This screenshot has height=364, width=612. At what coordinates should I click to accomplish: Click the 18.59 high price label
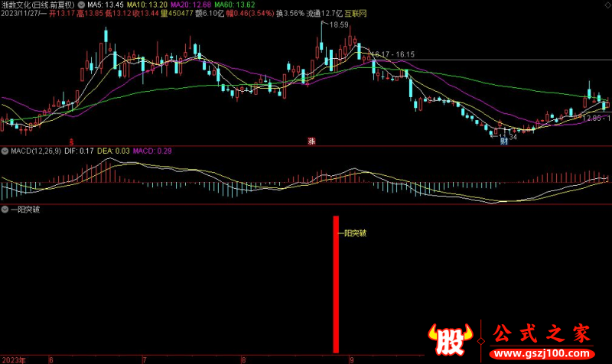click(x=339, y=25)
